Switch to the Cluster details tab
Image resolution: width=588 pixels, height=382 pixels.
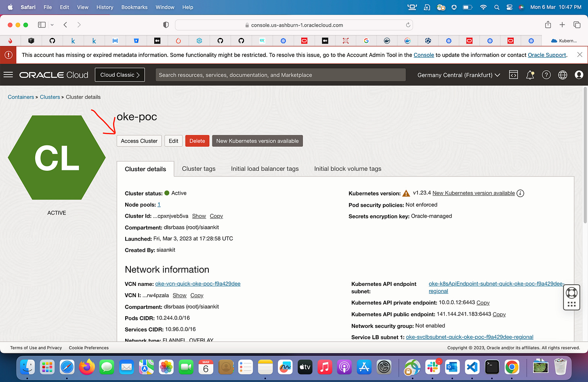click(145, 169)
